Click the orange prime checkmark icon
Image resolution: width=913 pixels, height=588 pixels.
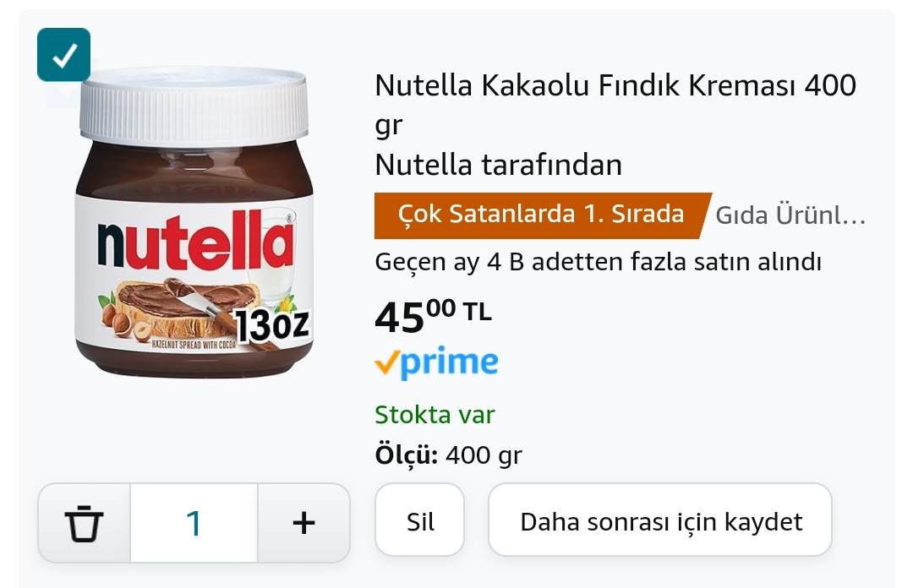(x=385, y=363)
